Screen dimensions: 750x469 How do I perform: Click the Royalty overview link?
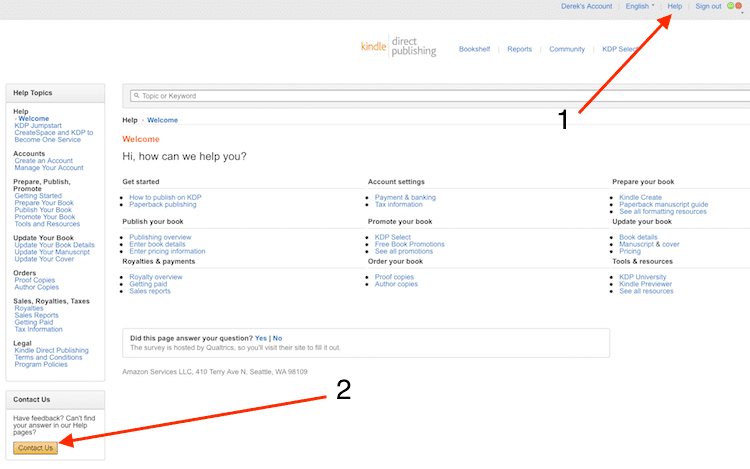[x=156, y=276]
